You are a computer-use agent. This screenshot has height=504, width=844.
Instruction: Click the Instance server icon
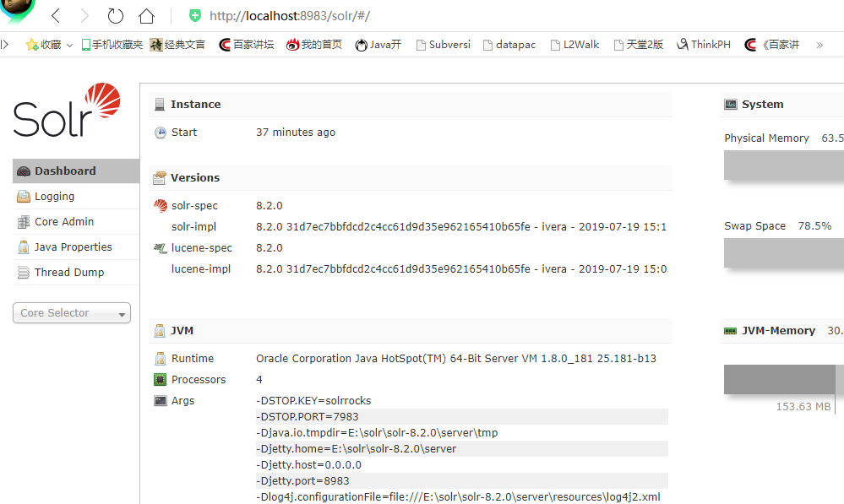point(160,105)
